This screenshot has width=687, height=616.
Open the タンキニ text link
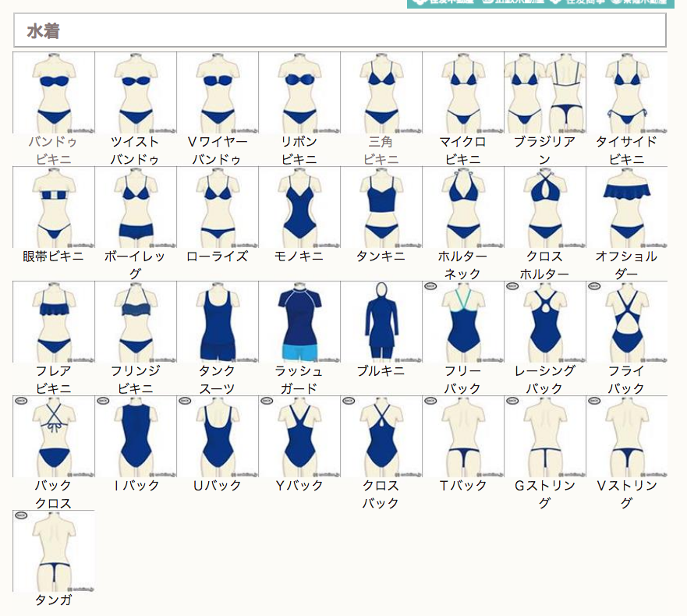pos(381,256)
